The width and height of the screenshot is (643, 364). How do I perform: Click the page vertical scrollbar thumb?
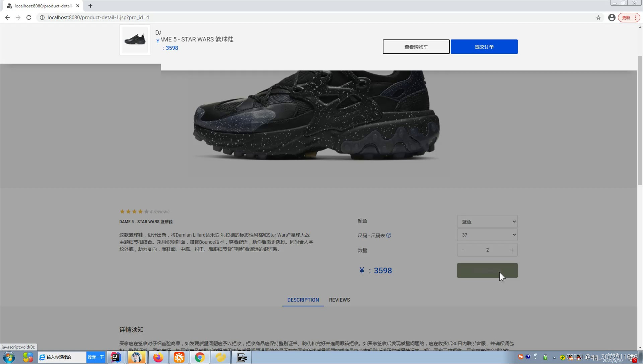640,120
